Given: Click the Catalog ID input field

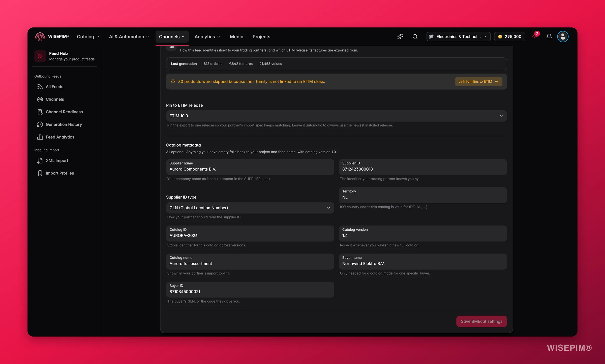Looking at the screenshot, I should pos(250,233).
